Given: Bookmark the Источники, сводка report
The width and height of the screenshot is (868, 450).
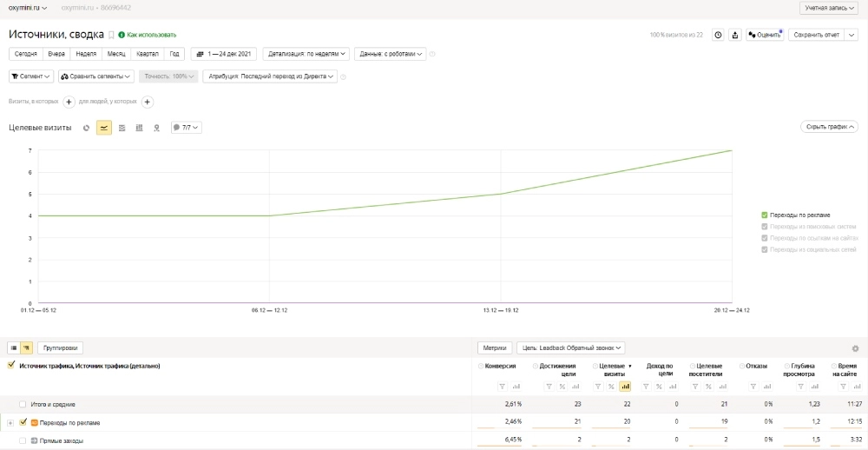Looking at the screenshot, I should click(111, 35).
